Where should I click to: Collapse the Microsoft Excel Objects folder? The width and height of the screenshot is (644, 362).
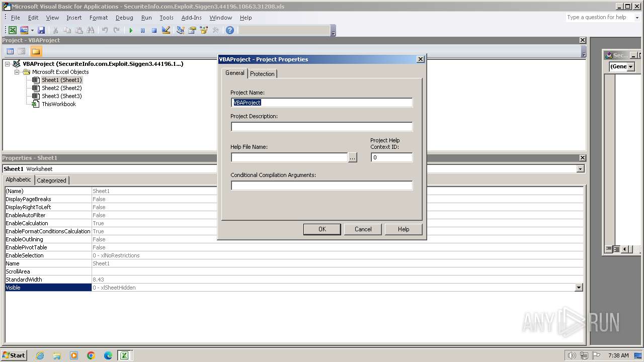click(17, 72)
